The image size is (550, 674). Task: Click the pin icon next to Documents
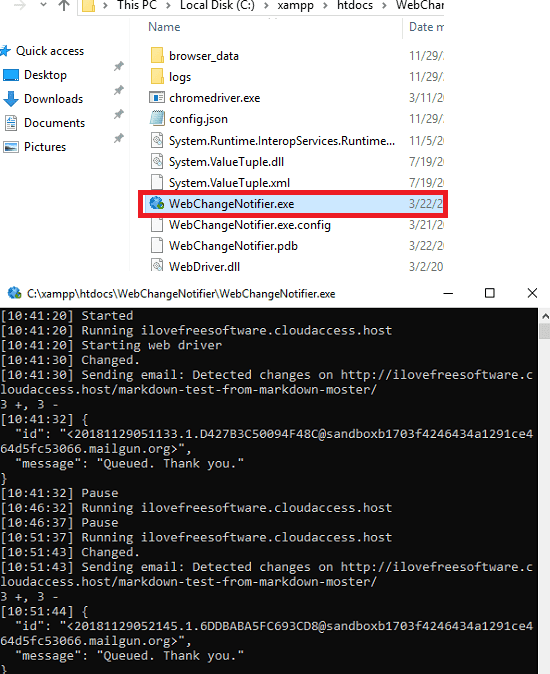119,115
